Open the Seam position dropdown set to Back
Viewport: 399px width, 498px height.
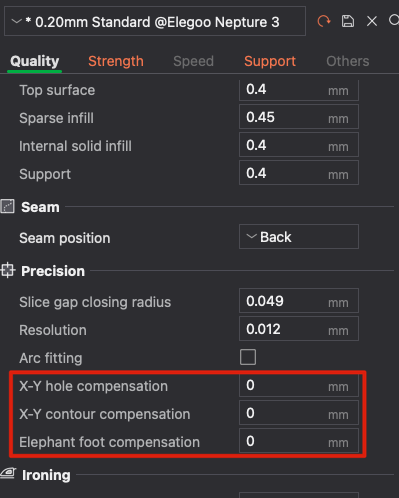point(299,237)
